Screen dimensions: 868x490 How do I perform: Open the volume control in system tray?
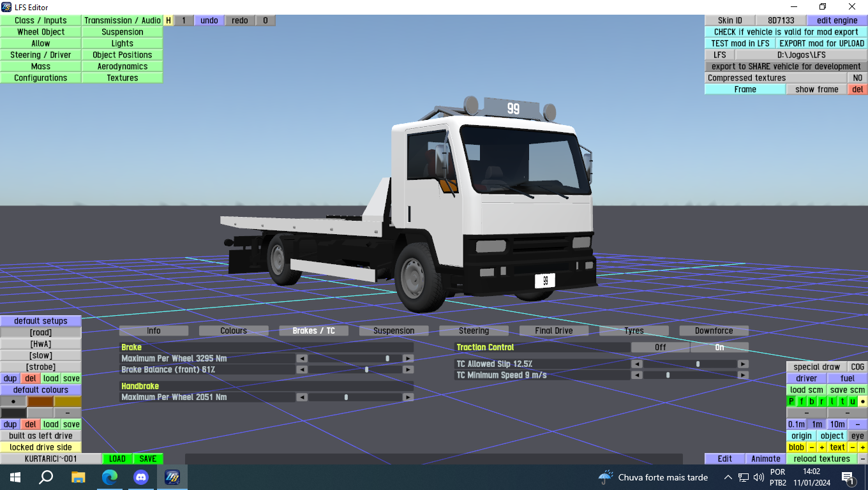click(759, 477)
